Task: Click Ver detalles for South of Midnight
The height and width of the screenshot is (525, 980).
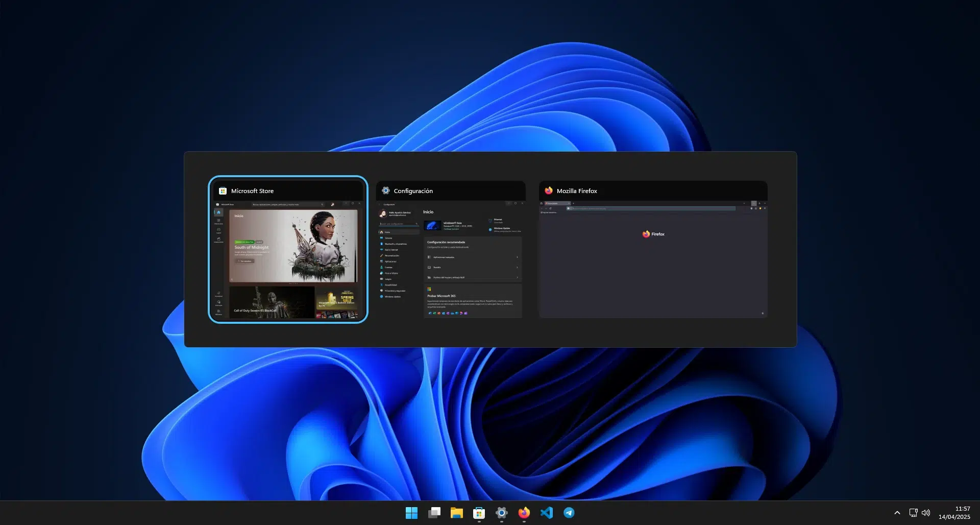Action: [x=246, y=261]
